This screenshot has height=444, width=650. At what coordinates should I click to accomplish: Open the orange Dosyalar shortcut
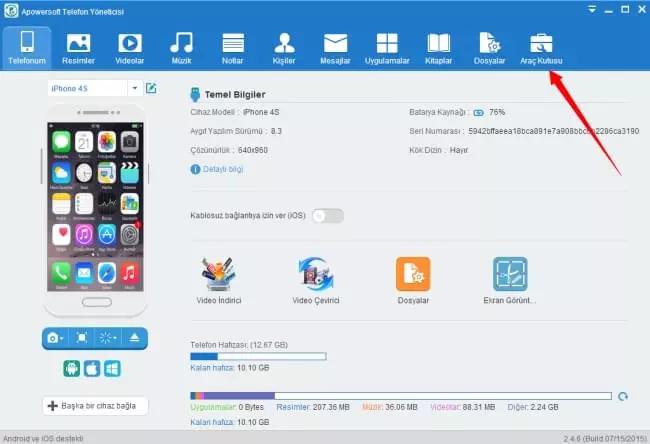coord(413,281)
